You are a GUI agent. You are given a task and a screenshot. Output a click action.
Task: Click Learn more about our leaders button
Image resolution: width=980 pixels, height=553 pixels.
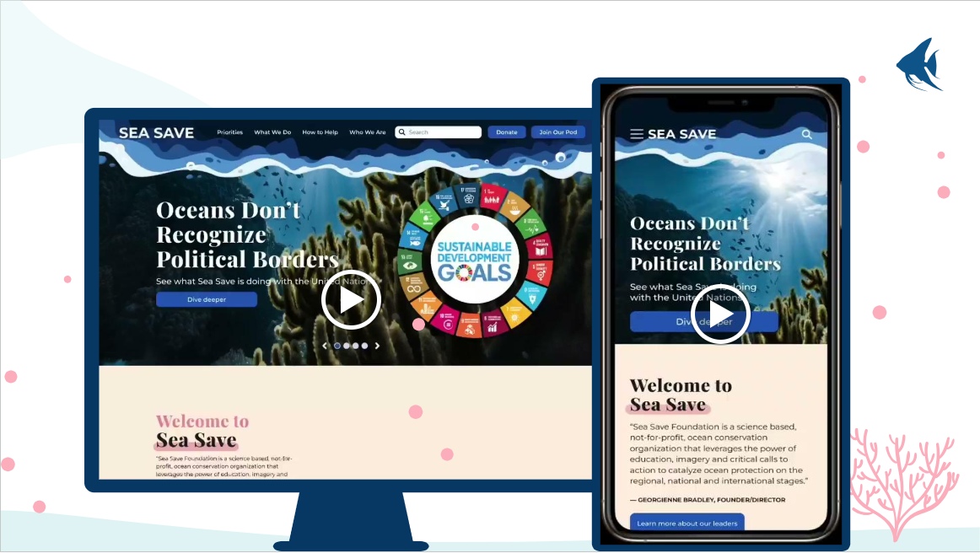point(687,523)
